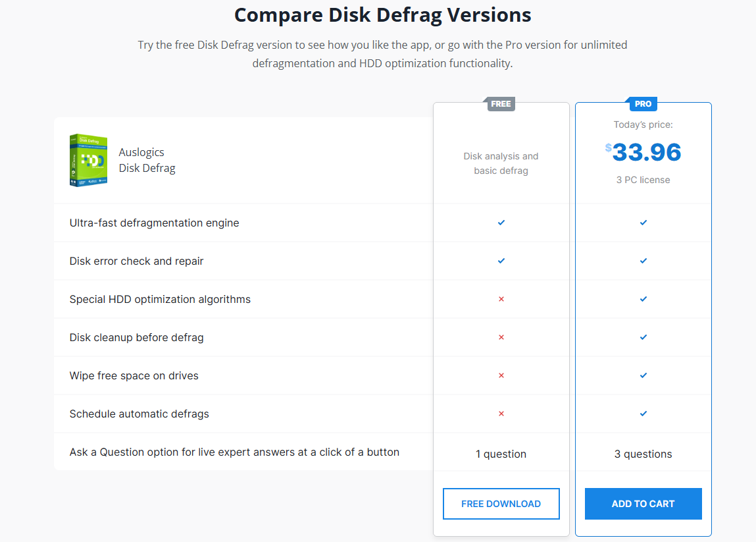Click the Compare Disk Defrag Versions heading
Screen dimensions: 756x542
(x=382, y=14)
